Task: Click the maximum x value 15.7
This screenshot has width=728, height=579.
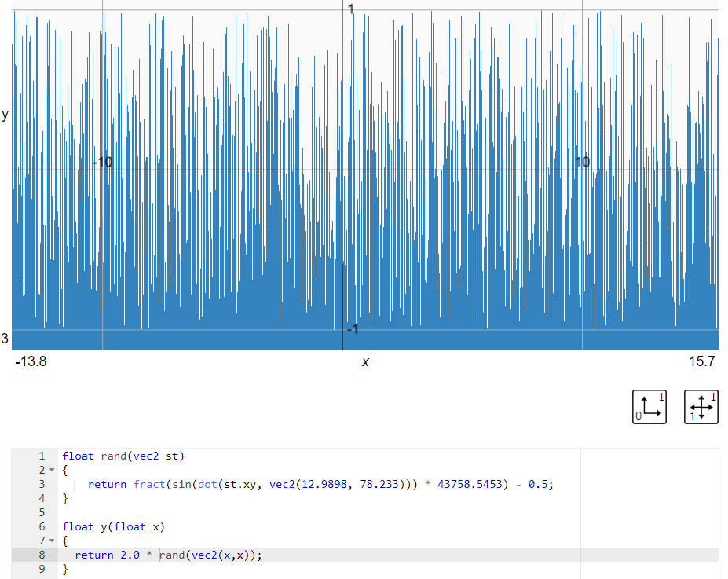Action: point(701,361)
